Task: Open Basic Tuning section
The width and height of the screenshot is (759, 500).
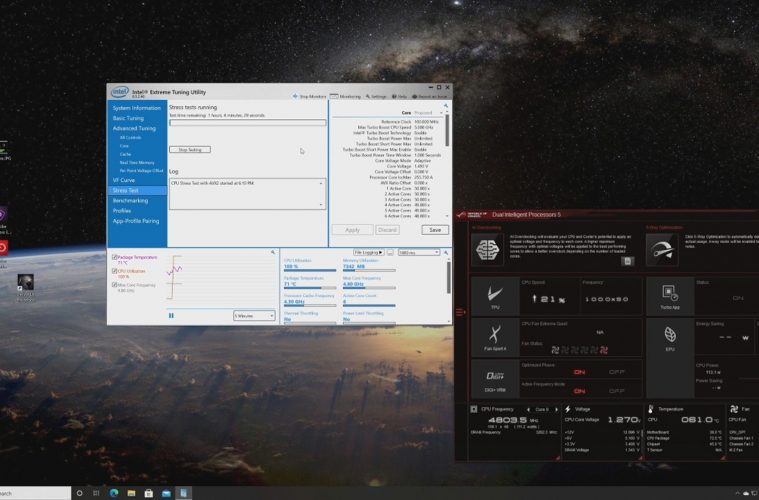Action: pos(128,118)
